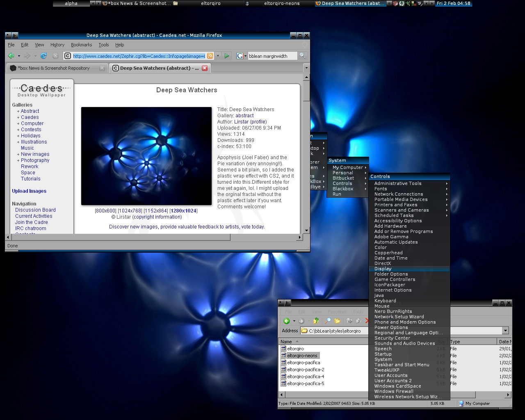Click the alpha workspace label in top bar

point(71,3)
